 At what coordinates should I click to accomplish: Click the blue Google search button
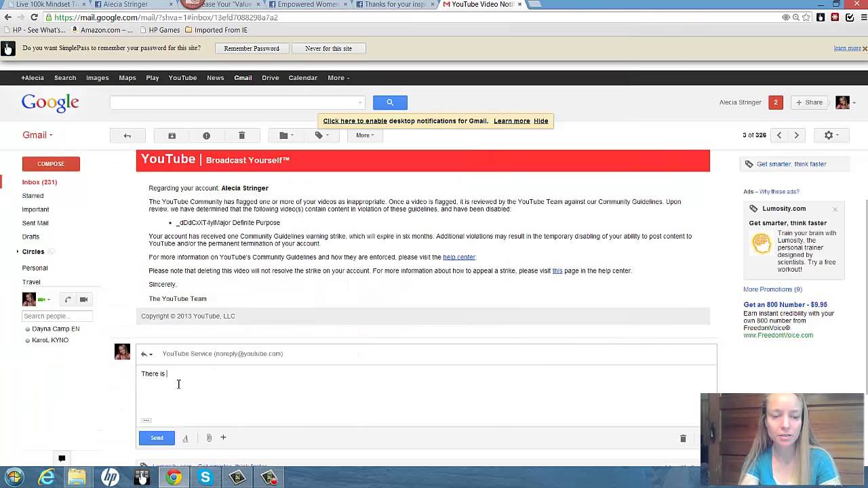coord(390,102)
